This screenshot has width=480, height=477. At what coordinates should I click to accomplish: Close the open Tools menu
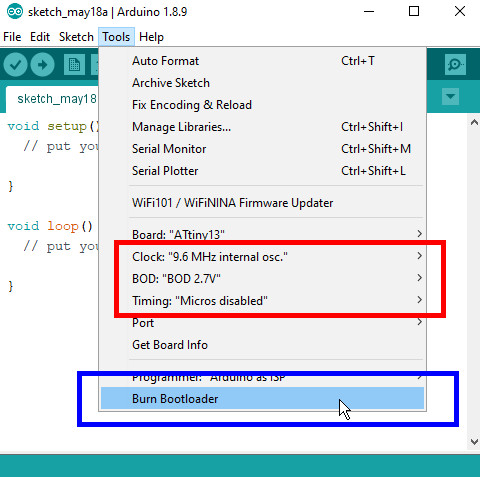(x=116, y=37)
